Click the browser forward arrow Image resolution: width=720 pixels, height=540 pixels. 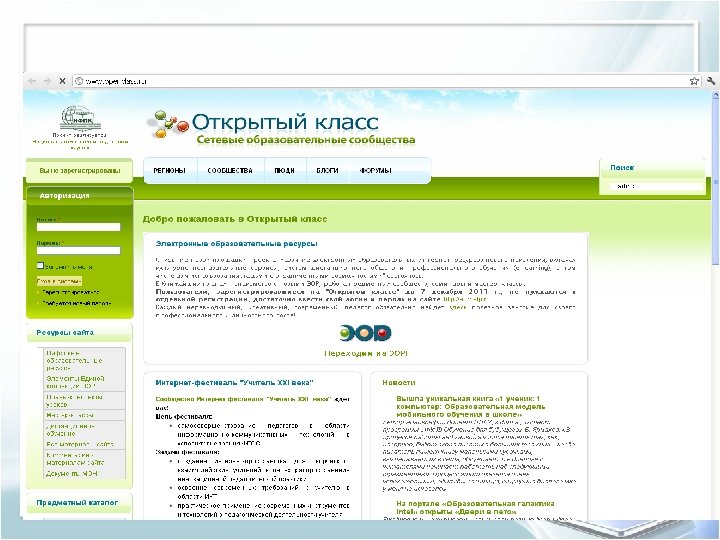coord(47,81)
